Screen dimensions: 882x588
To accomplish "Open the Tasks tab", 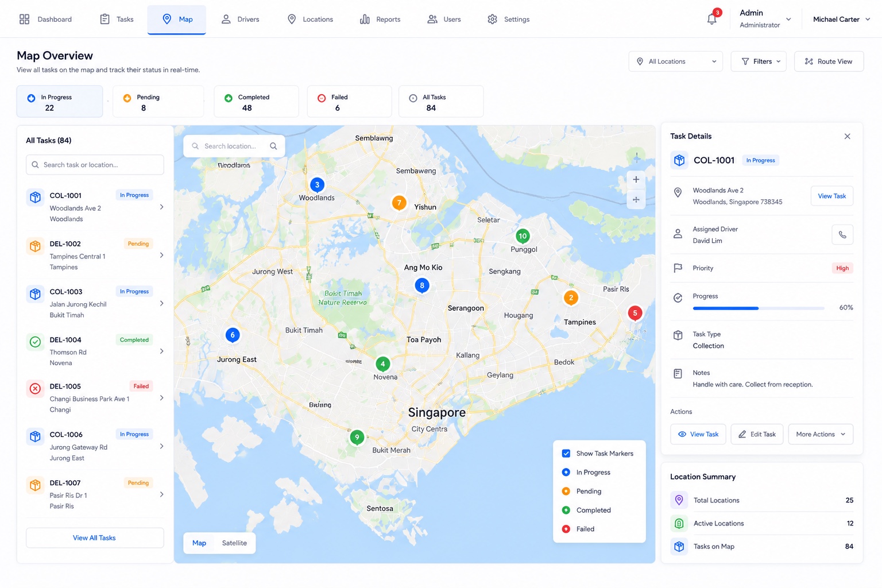I will pyautogui.click(x=117, y=20).
